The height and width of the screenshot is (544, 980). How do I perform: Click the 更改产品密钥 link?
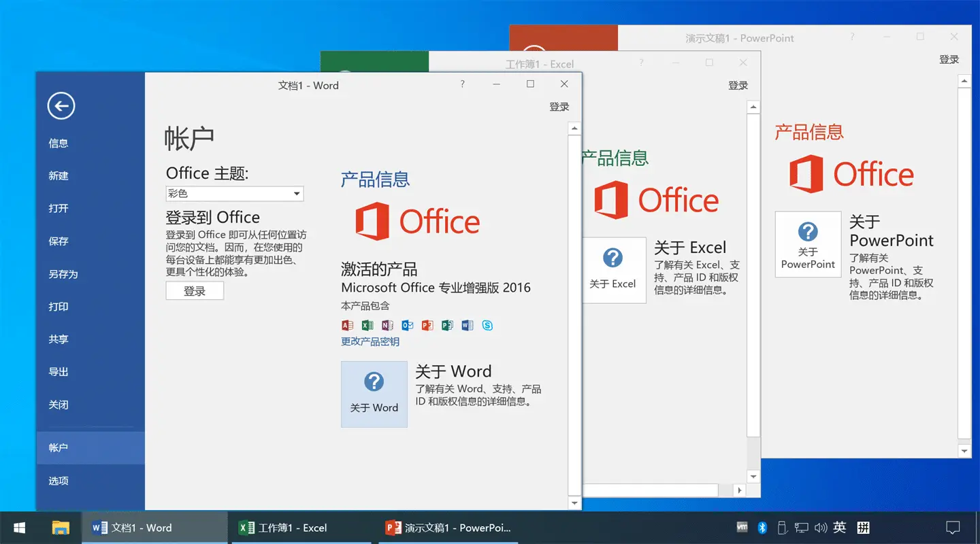370,341
